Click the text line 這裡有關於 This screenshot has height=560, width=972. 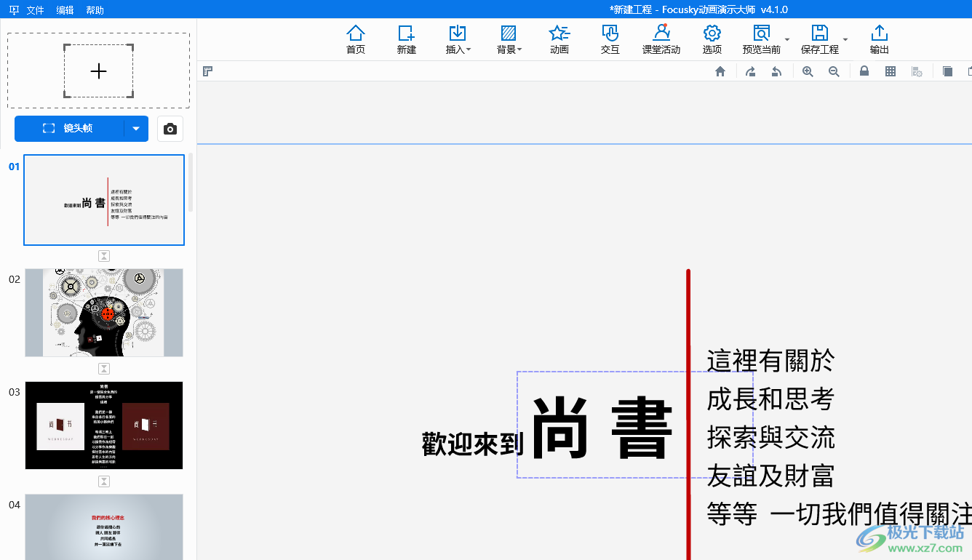tap(770, 361)
